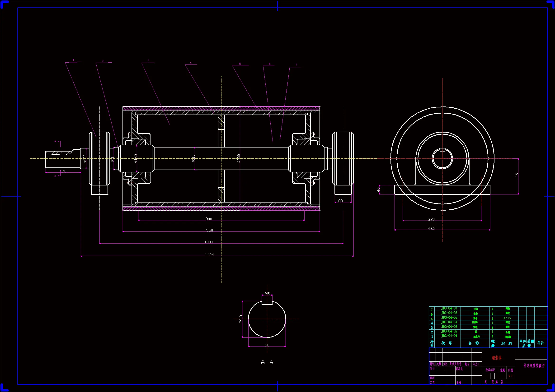Screen dimensions: 555x392
Task: Click the 380 dimension in side view
Action: coord(431,219)
